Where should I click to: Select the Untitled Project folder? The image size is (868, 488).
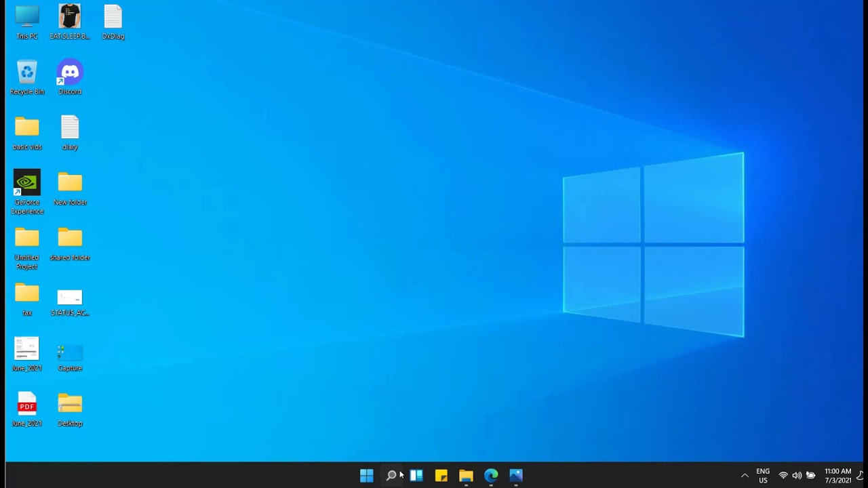pos(27,247)
